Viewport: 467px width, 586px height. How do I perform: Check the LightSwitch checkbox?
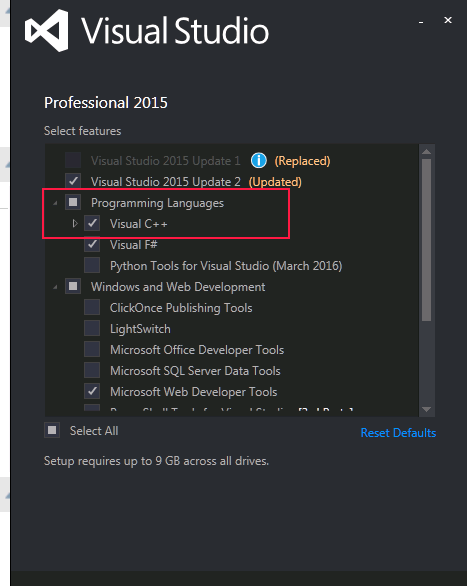click(x=92, y=329)
